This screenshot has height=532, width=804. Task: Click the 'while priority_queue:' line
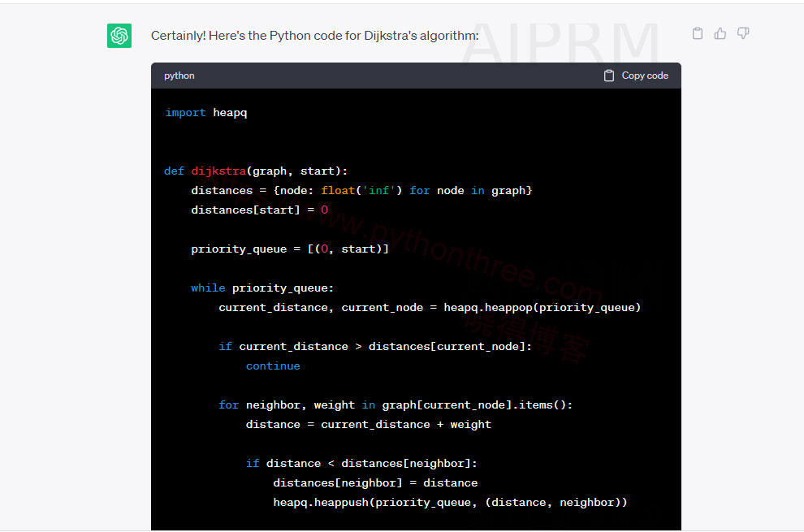(262, 288)
